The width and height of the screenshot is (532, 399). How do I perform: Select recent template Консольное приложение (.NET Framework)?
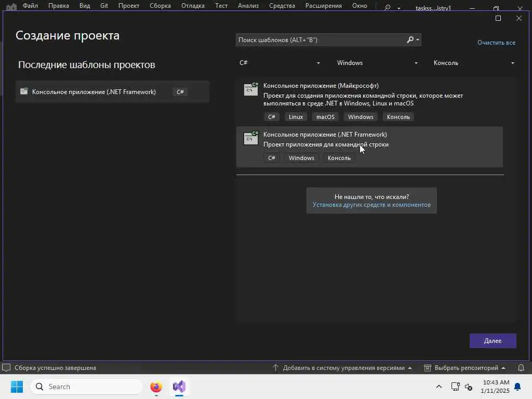point(112,91)
